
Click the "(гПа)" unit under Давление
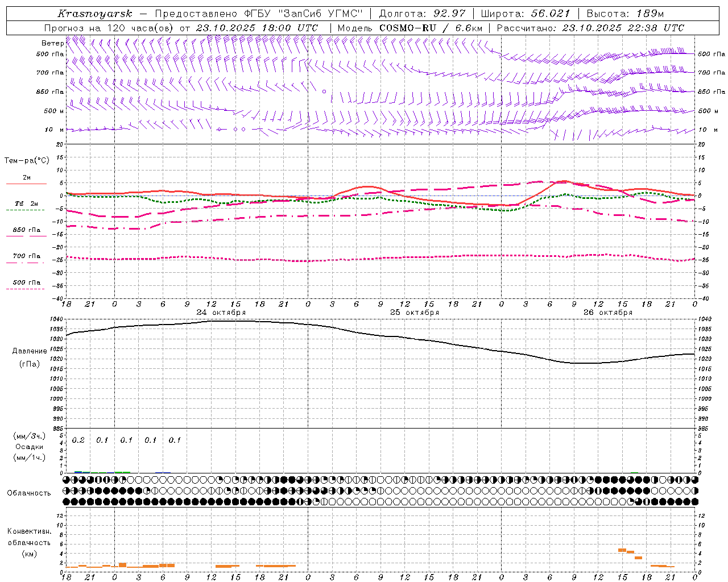coord(30,364)
